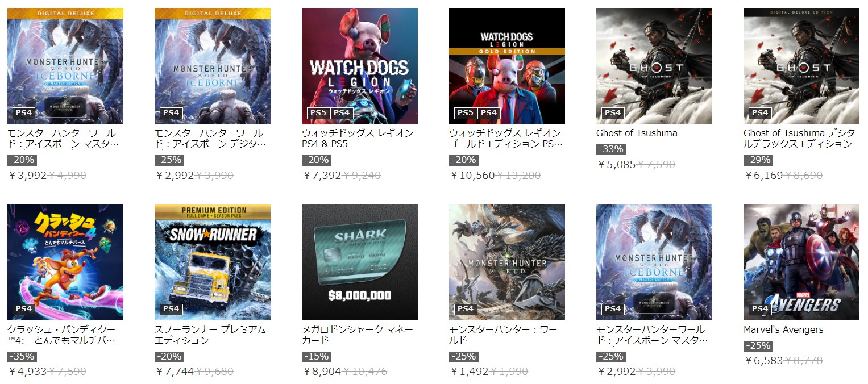Viewport: 868px width, 384px height.
Task: Click the PS5 badge on Watch Dogs Legion
Action: [318, 112]
